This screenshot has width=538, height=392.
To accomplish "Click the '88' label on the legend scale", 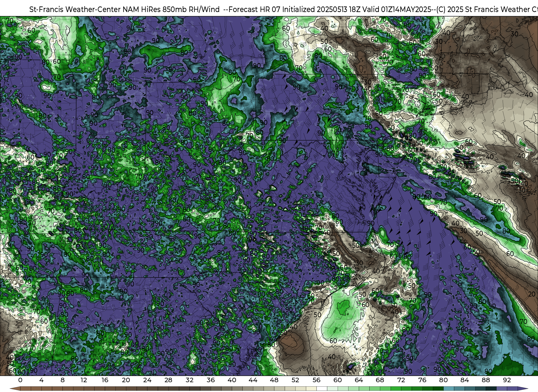I will [486, 380].
